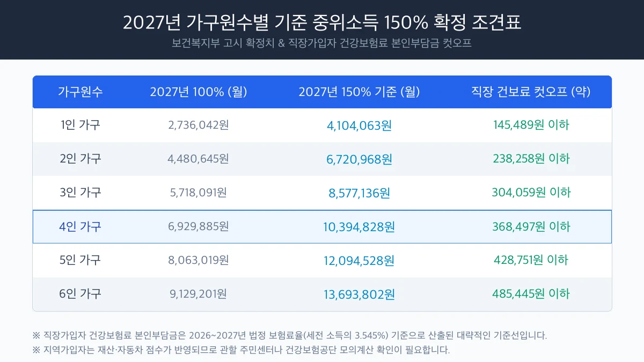Click the '5인 가구' row label
The height and width of the screenshot is (362, 644).
coord(80,260)
